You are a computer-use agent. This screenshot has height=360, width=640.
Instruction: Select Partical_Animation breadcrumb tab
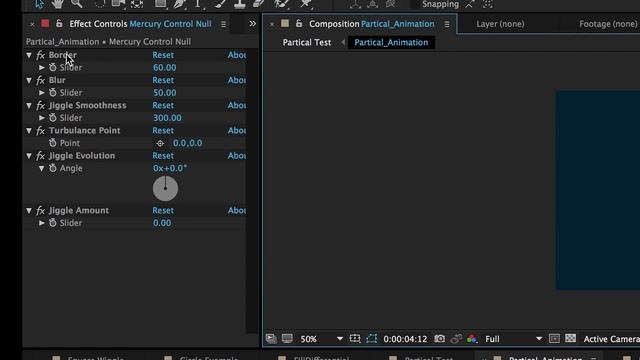coord(391,42)
